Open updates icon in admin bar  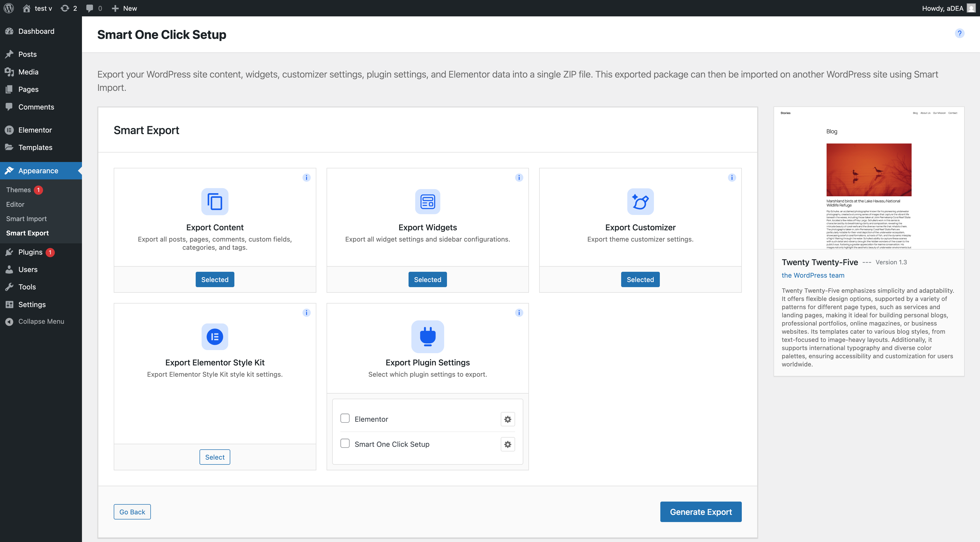[x=68, y=8]
